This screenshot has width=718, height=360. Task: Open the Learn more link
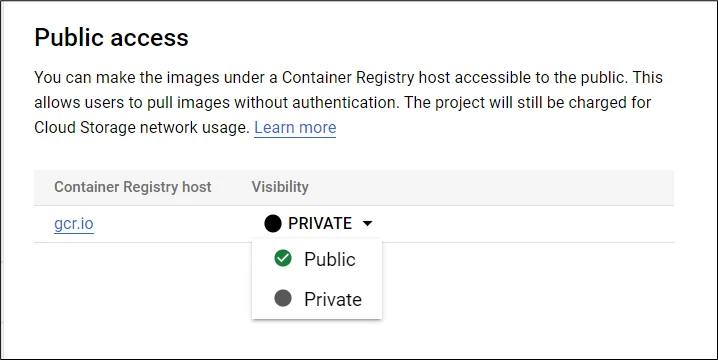(x=295, y=127)
